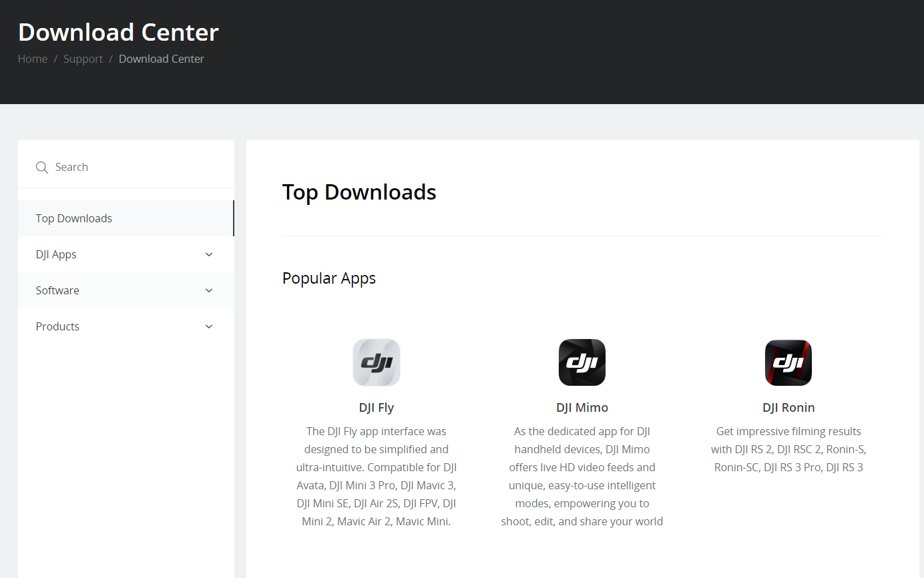Screen dimensions: 924x578
Task: Open the DJI Ronin app icon
Action: point(788,362)
